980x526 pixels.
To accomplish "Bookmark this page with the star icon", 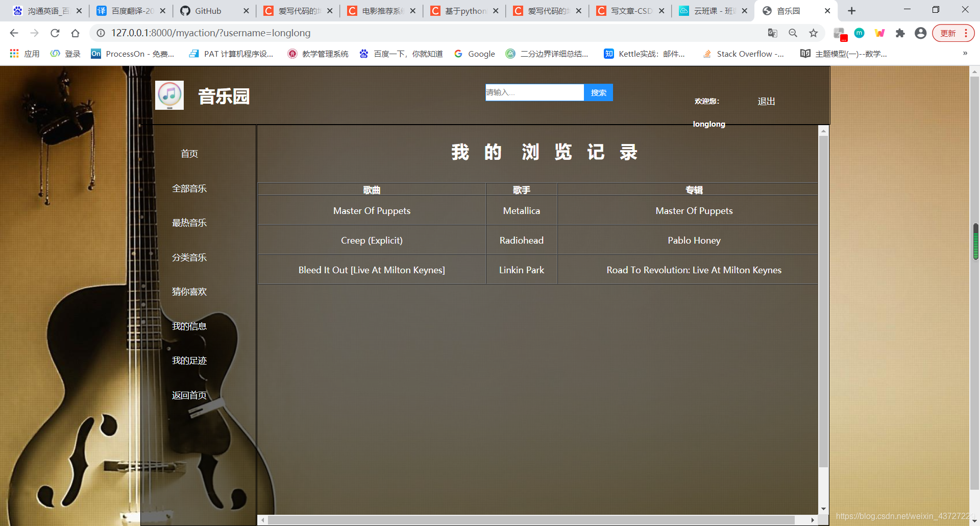I will click(x=813, y=33).
